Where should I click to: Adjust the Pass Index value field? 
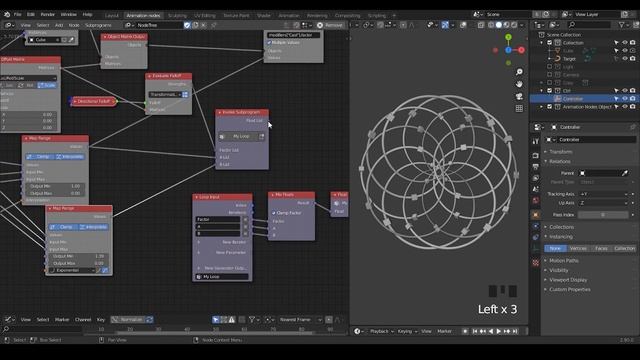tap(603, 215)
